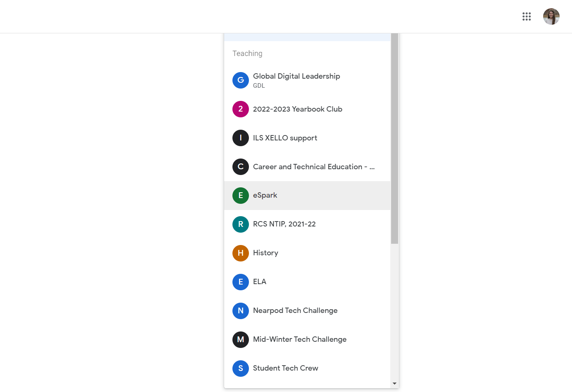Select Nearpod Tech Challenge class
The image size is (572, 392).
[x=307, y=311]
